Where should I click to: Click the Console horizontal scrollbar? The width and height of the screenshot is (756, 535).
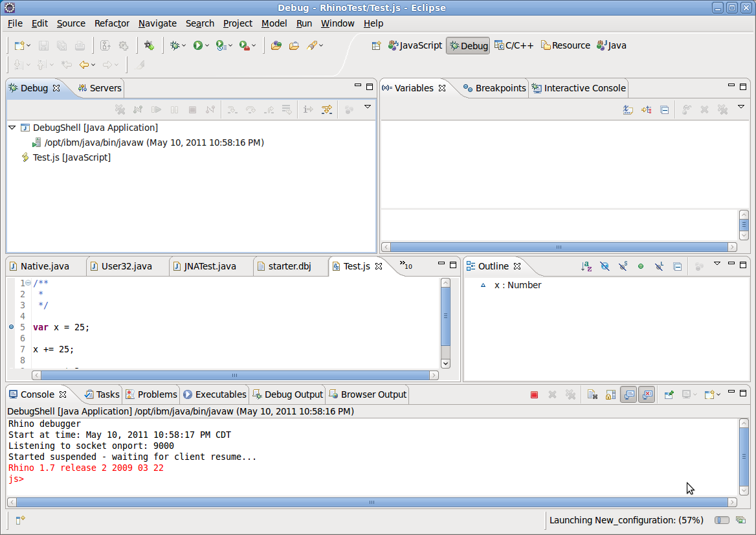[x=372, y=502]
